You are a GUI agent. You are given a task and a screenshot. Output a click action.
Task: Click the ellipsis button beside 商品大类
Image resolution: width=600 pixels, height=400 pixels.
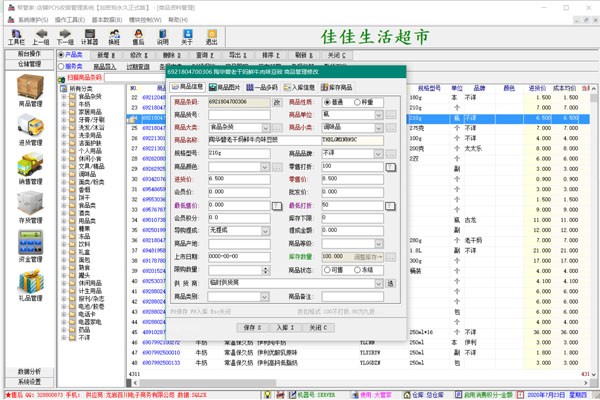[x=277, y=128]
